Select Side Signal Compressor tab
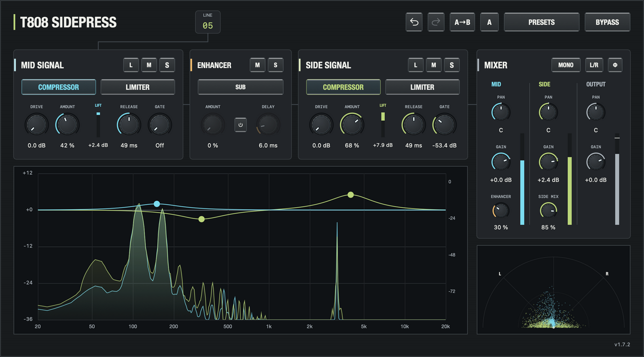Viewport: 644px width, 357px height. point(343,87)
